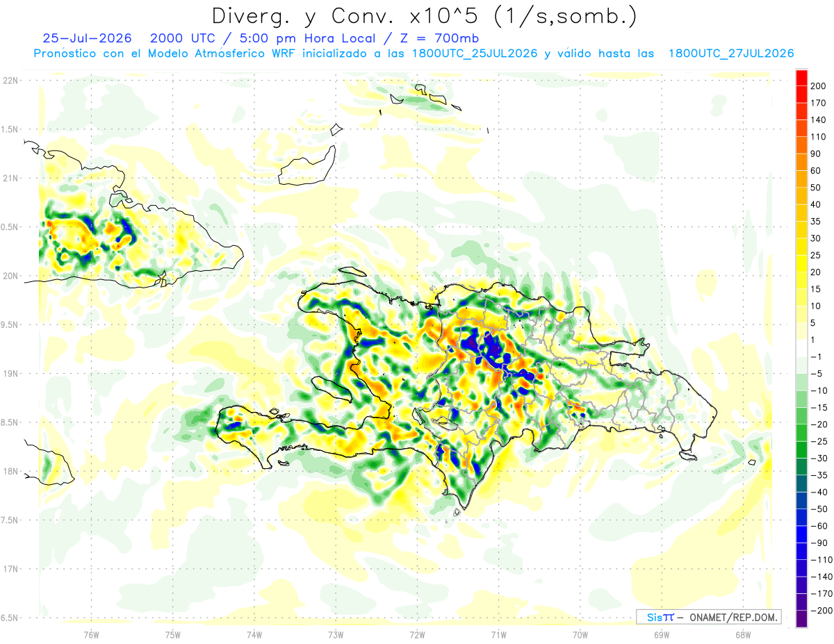Click the 200 value on color scale

pyautogui.click(x=818, y=86)
